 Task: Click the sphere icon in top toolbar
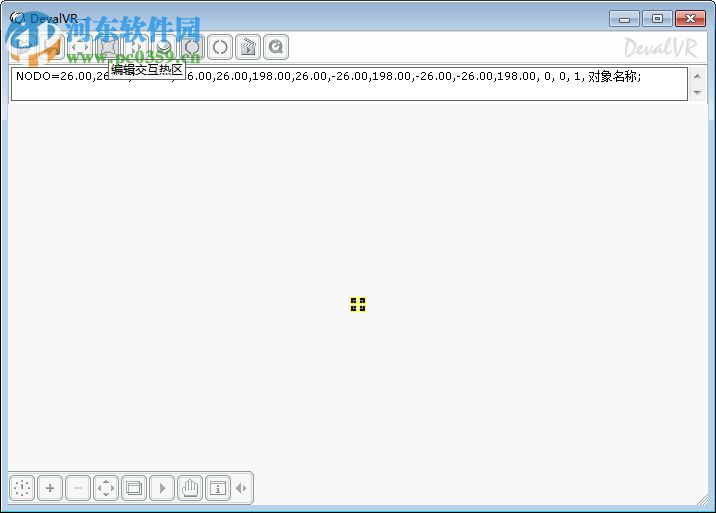coord(164,47)
